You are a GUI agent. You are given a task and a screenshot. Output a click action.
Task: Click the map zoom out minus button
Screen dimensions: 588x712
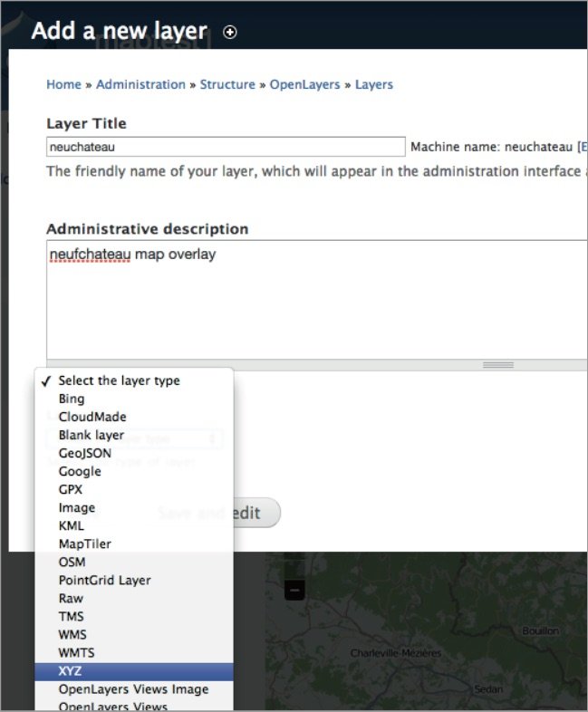click(294, 590)
